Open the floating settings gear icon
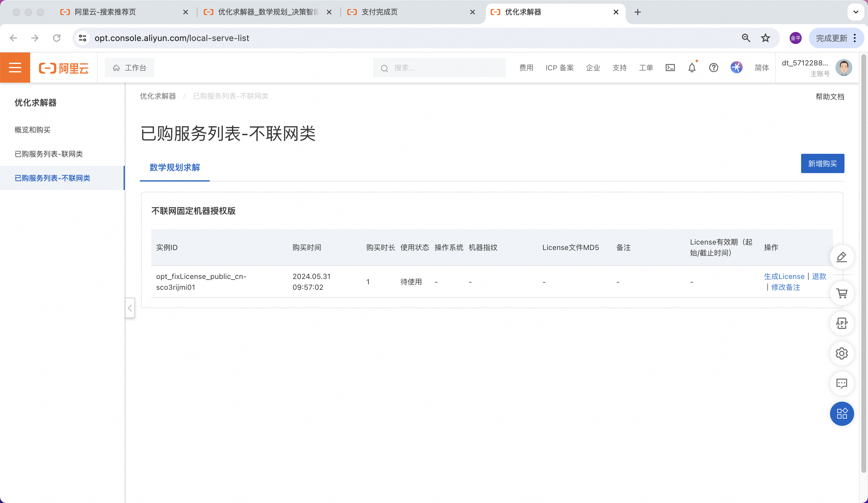Image resolution: width=868 pixels, height=503 pixels. tap(841, 353)
